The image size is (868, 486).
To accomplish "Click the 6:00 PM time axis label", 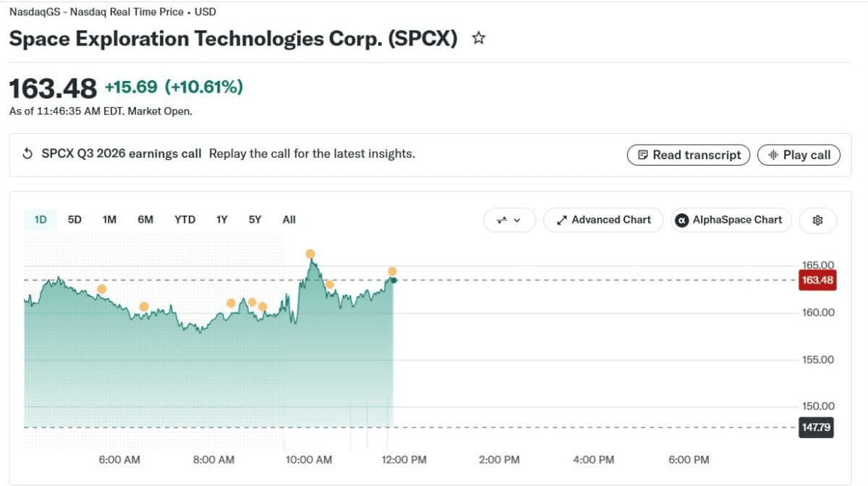I will pos(689,459).
